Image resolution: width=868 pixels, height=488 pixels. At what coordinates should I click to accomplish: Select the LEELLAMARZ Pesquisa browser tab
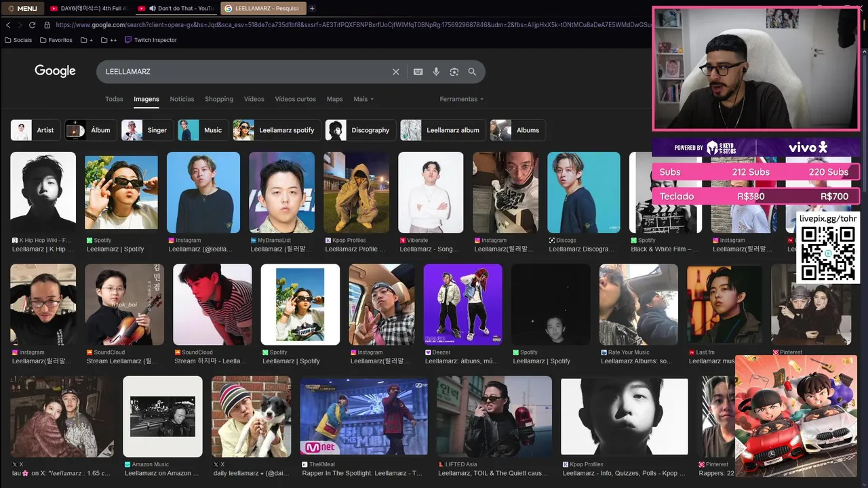pos(262,8)
